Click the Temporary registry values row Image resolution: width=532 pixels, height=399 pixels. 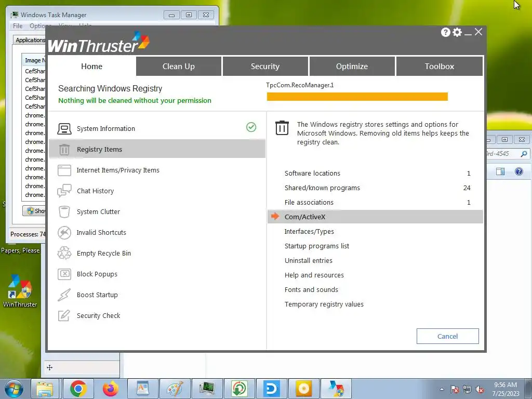(x=375, y=304)
